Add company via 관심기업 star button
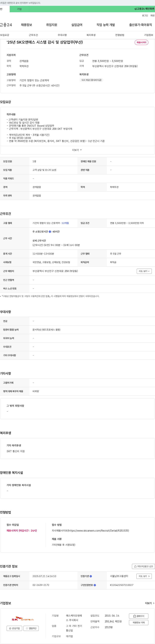This screenshot has height=644, width=155. pyautogui.click(x=14, y=628)
